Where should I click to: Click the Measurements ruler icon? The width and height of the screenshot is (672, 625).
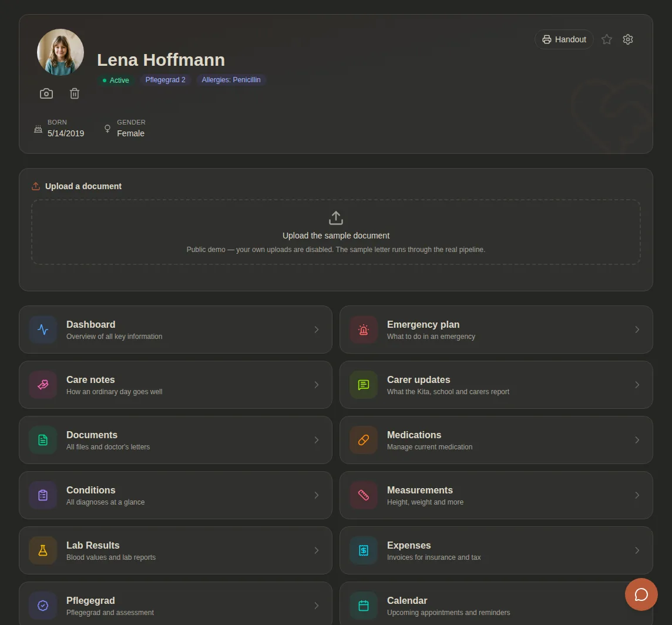(364, 496)
